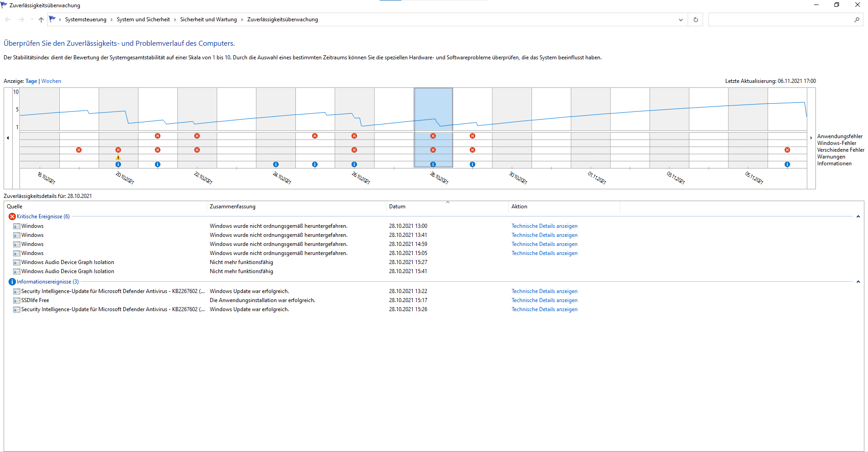Click Informationsereignisse (3) group header
Image resolution: width=868 pixels, height=452 pixels.
tap(48, 282)
